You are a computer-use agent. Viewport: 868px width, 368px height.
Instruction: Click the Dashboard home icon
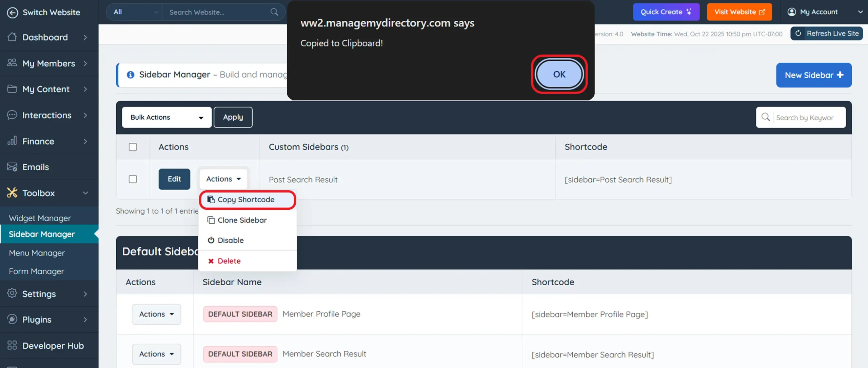pyautogui.click(x=12, y=37)
